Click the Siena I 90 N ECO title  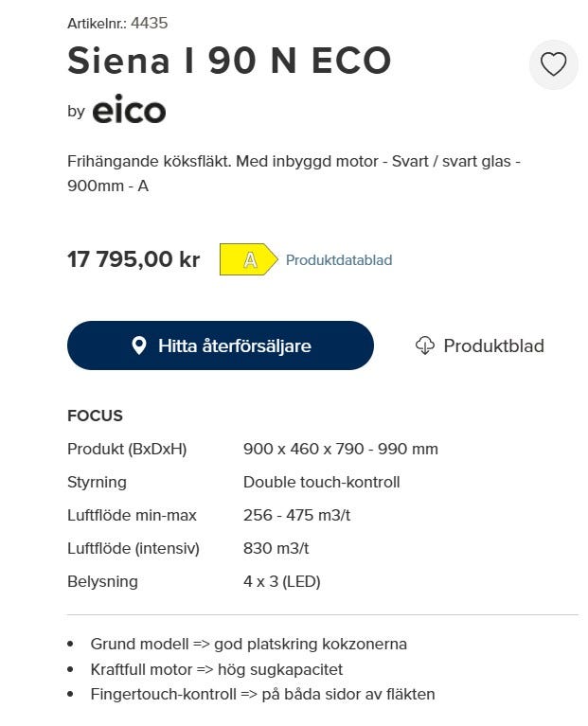click(229, 61)
